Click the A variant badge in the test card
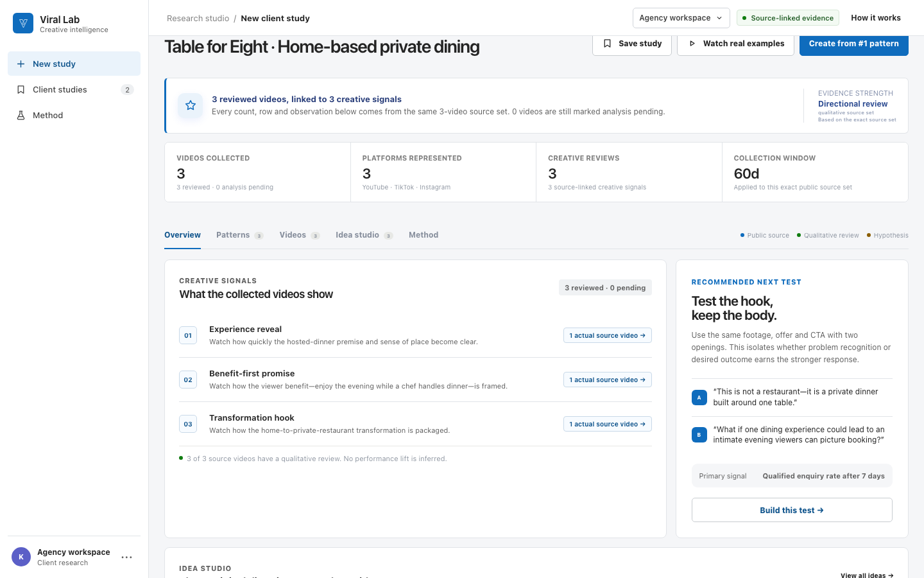Viewport: 924px width, 578px height. click(x=699, y=398)
